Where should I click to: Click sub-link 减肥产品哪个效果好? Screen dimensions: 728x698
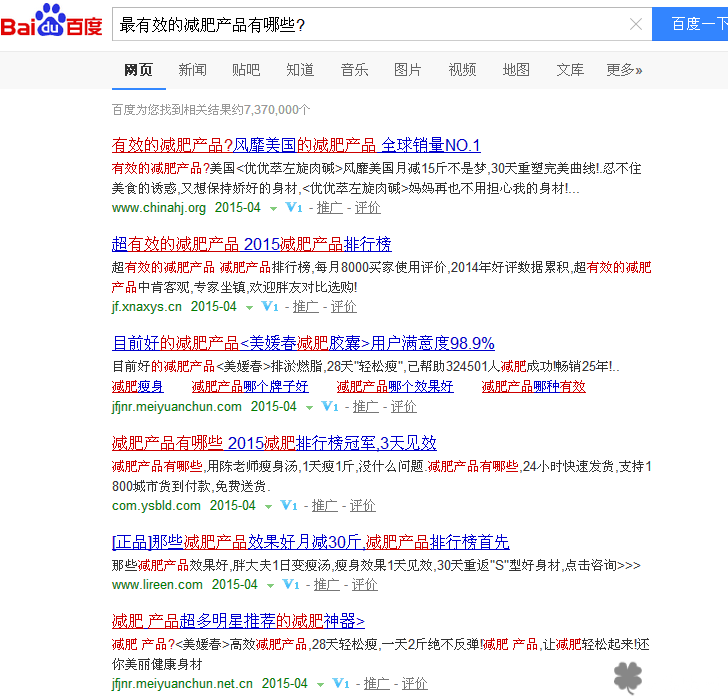395,386
